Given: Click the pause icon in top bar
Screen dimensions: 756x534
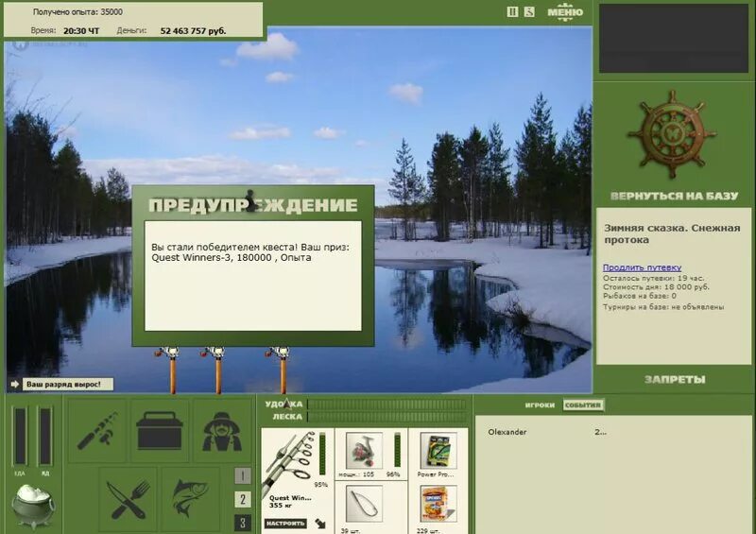Looking at the screenshot, I should tap(512, 11).
